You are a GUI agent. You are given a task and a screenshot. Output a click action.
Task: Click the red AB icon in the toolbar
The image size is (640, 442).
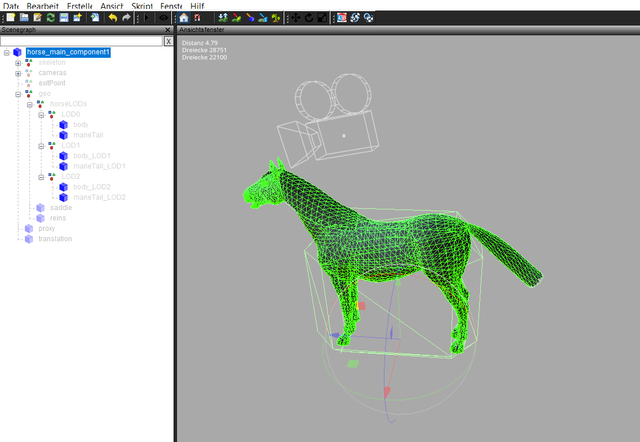[342, 18]
